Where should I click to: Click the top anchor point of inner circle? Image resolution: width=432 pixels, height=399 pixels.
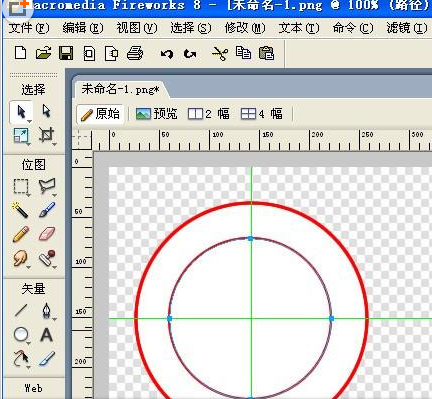click(x=251, y=238)
